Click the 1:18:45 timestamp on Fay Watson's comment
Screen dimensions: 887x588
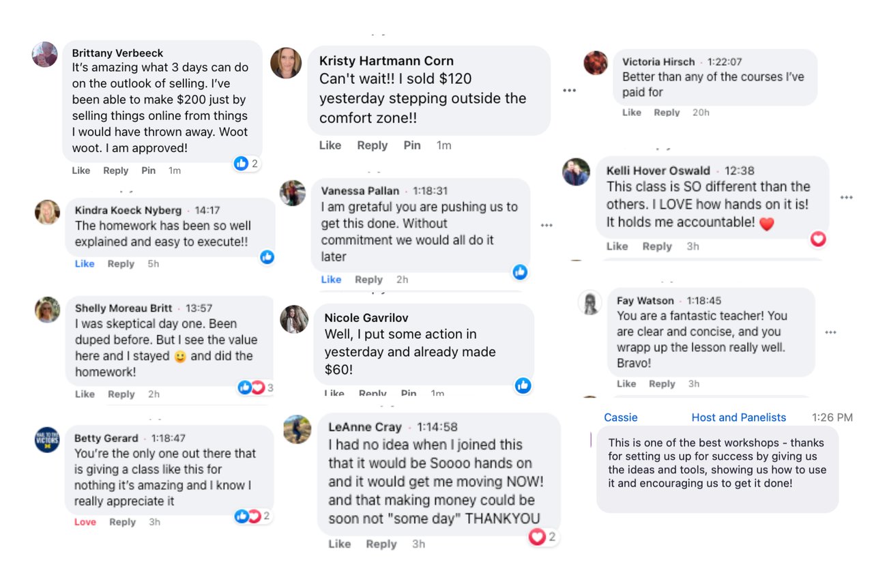click(x=704, y=301)
